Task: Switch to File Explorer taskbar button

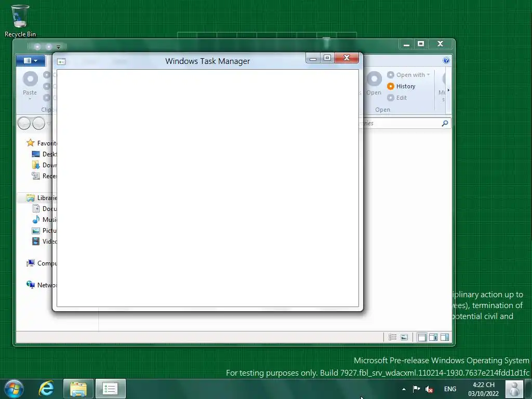Action: pyautogui.click(x=78, y=389)
